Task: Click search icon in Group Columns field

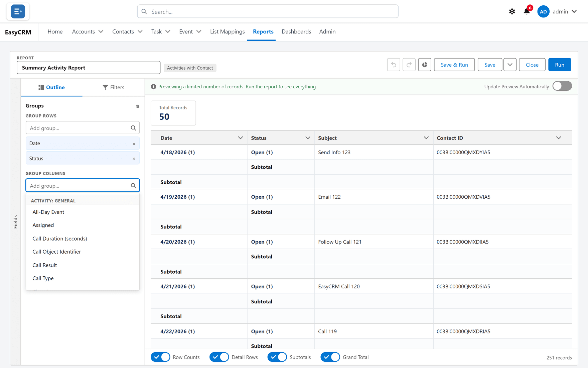Action: coord(133,186)
